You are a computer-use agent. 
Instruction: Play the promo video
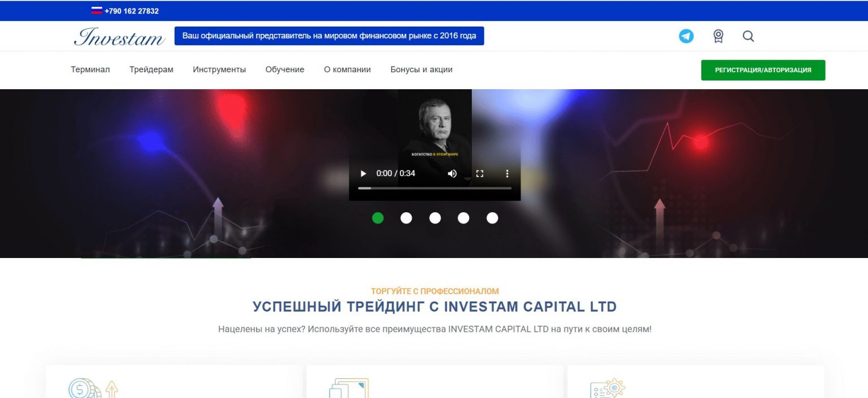point(363,173)
